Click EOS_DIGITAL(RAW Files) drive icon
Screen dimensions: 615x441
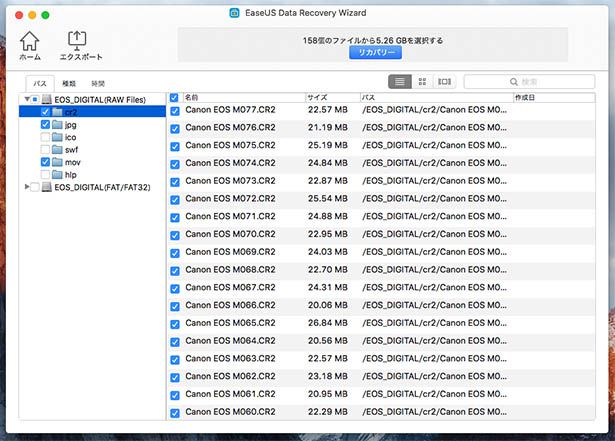[x=47, y=100]
